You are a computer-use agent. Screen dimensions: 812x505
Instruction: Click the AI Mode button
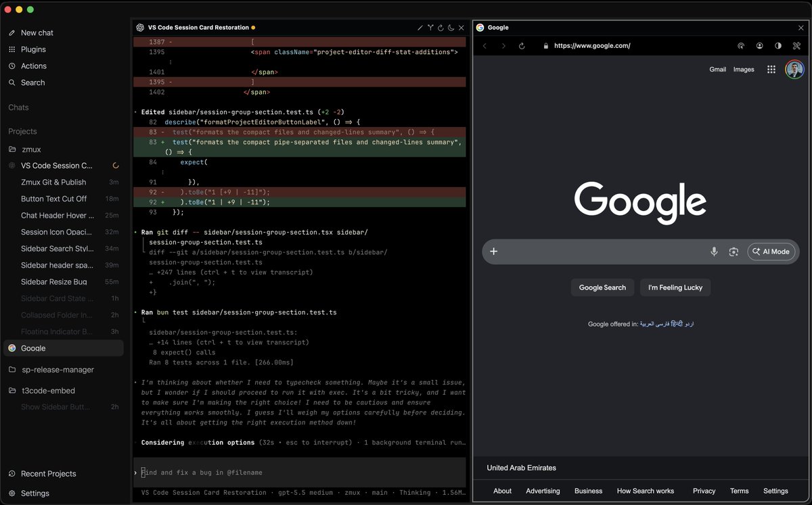(x=771, y=251)
